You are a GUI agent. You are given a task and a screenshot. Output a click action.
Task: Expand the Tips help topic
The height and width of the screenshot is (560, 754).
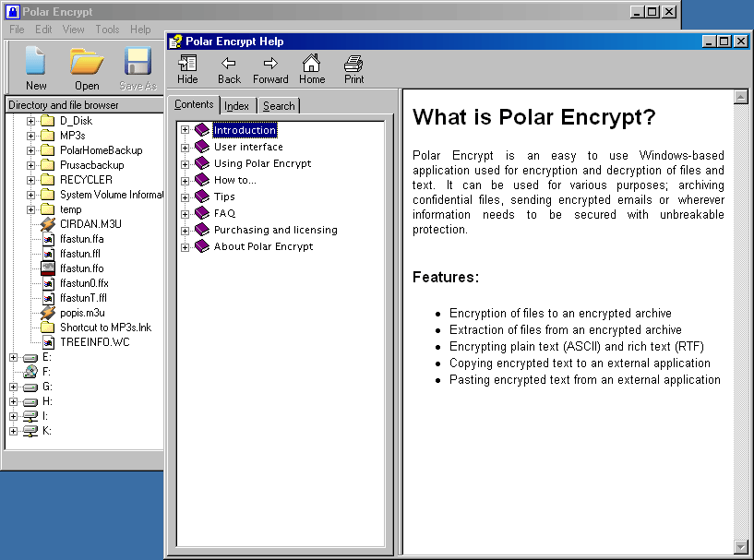(185, 197)
